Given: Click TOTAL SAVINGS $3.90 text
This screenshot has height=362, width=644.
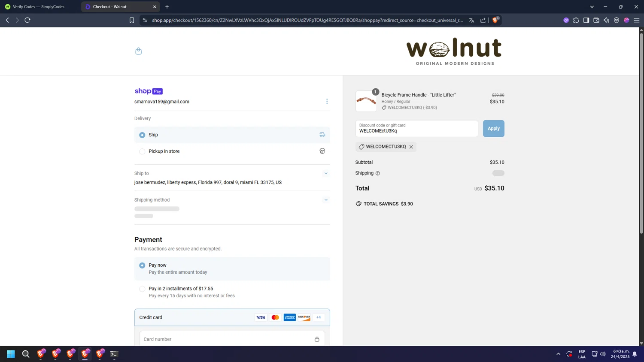Looking at the screenshot, I should tap(388, 204).
